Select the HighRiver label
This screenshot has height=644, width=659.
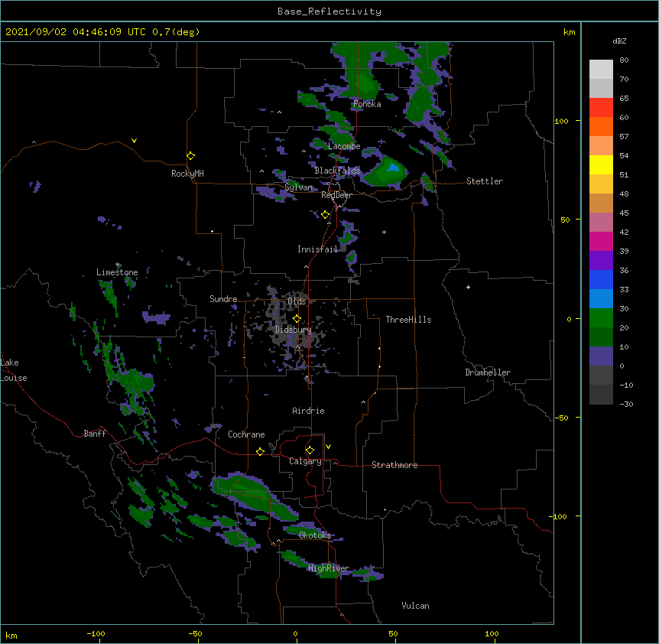click(x=329, y=568)
